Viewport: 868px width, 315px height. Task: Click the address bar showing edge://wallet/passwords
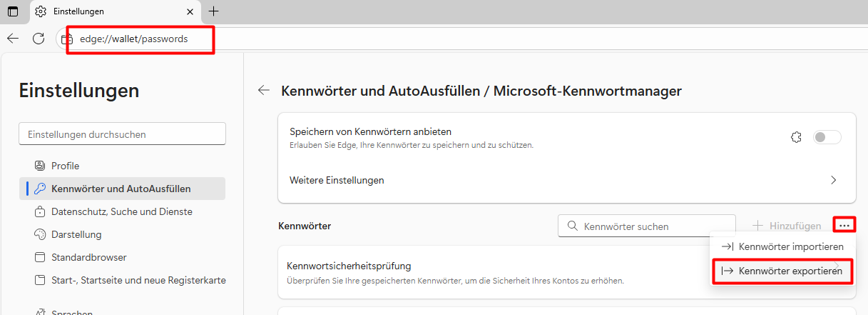tap(136, 39)
